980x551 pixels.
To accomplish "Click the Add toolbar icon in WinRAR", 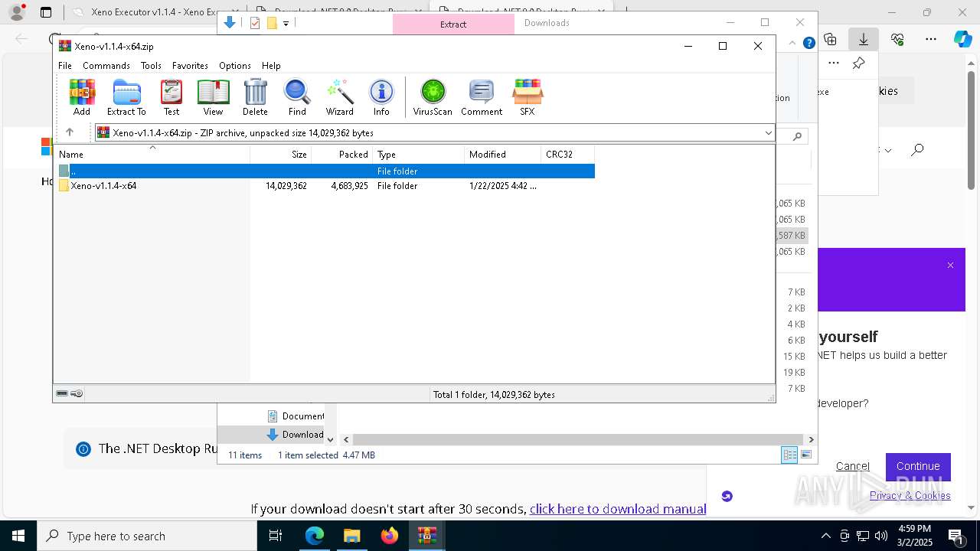I will [x=82, y=97].
